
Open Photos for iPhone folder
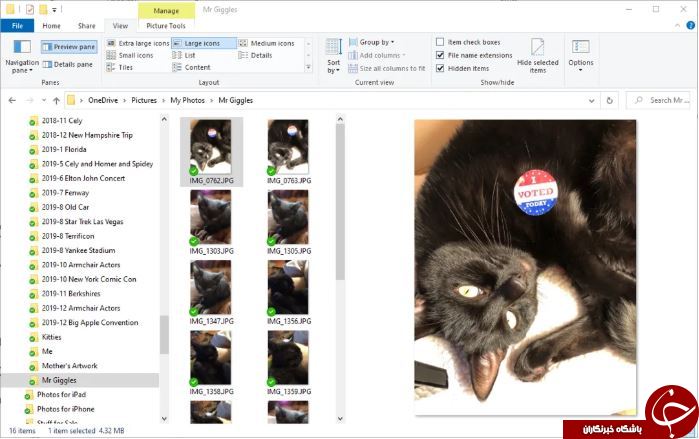[65, 409]
